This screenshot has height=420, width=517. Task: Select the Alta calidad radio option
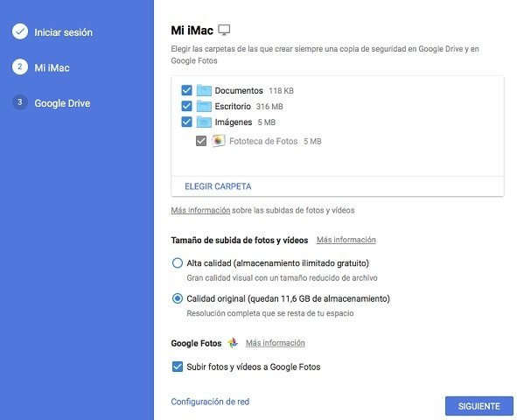coord(178,263)
